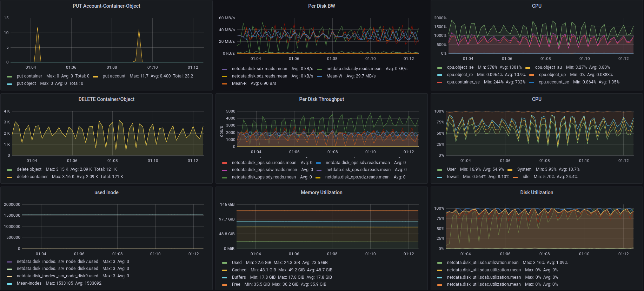Click the cpu.container_se legend color icon
644x291 pixels.
(x=440, y=82)
